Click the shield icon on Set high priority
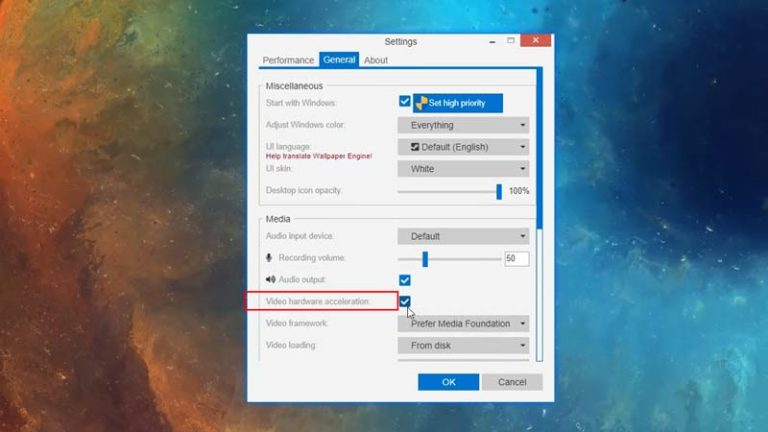Screen dimensions: 768x432 click(422, 103)
